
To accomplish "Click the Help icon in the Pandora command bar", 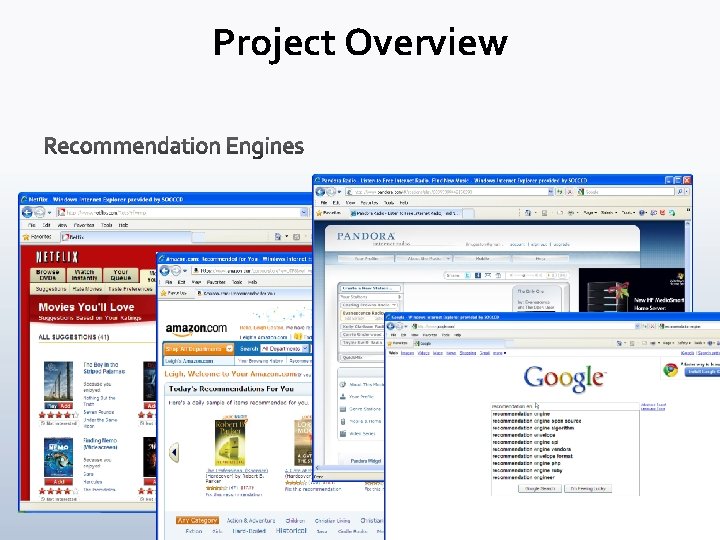I will click(642, 213).
